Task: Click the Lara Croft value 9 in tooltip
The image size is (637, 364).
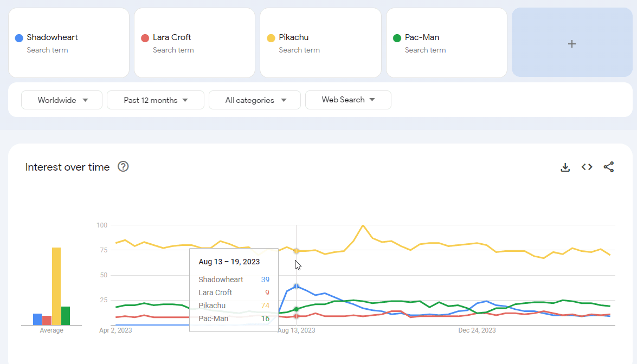Action: (x=267, y=292)
